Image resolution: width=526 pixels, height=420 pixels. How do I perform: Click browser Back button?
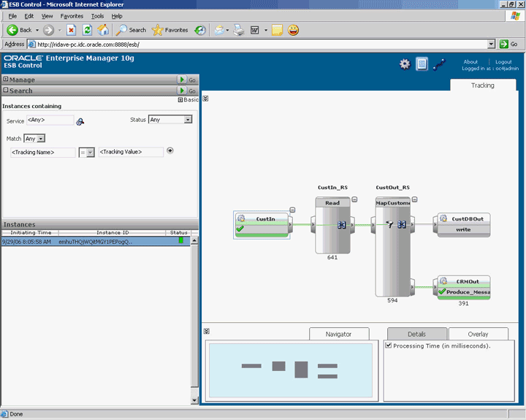click(x=19, y=30)
